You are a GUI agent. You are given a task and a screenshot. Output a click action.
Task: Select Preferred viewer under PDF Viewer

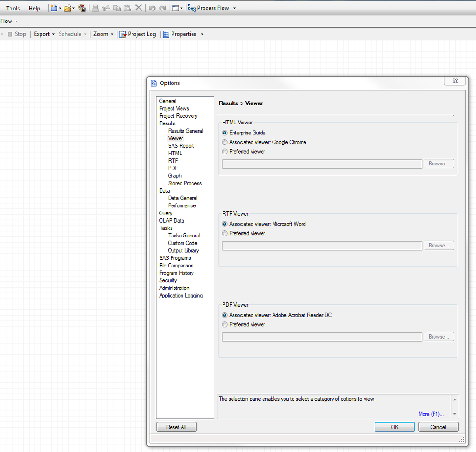coord(225,324)
